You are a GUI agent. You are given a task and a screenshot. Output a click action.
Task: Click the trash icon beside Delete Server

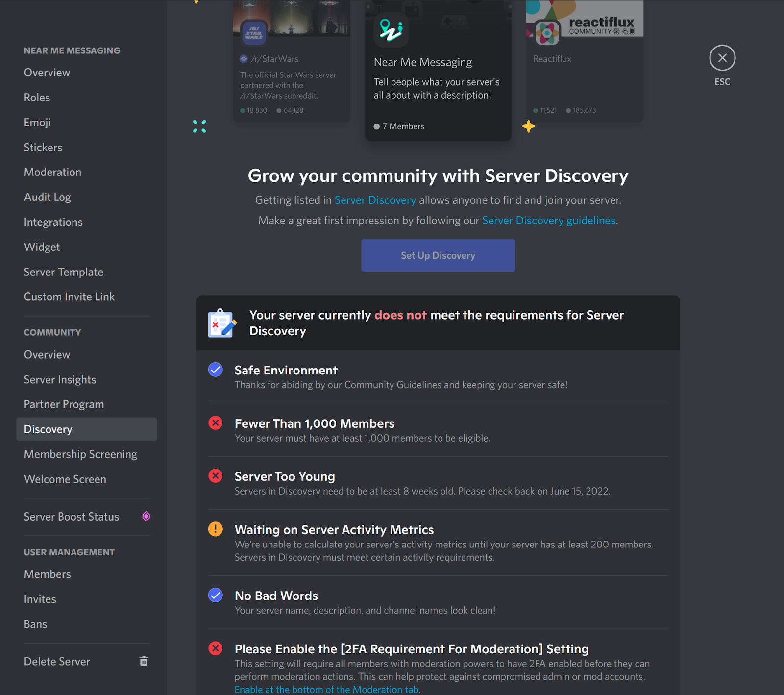(144, 661)
